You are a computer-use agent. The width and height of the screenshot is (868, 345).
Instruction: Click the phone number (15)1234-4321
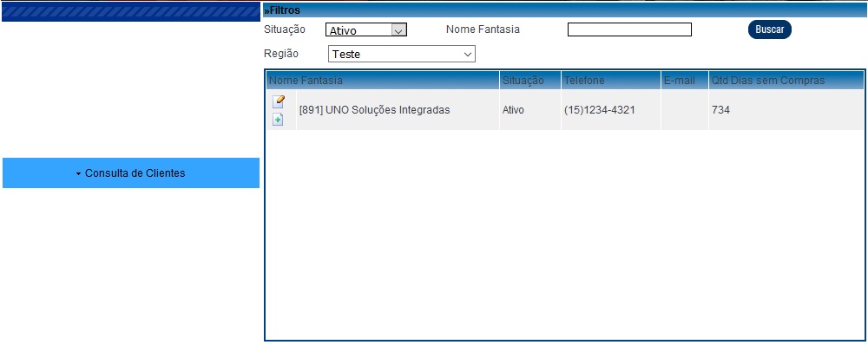pos(600,110)
